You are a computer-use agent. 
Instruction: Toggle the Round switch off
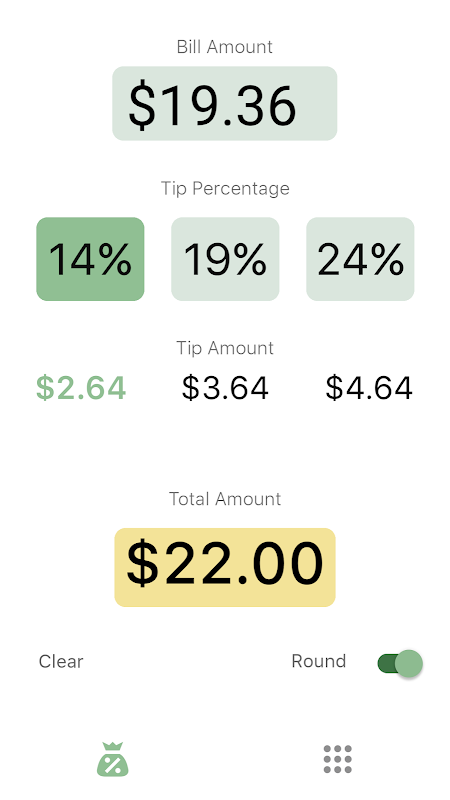point(400,663)
